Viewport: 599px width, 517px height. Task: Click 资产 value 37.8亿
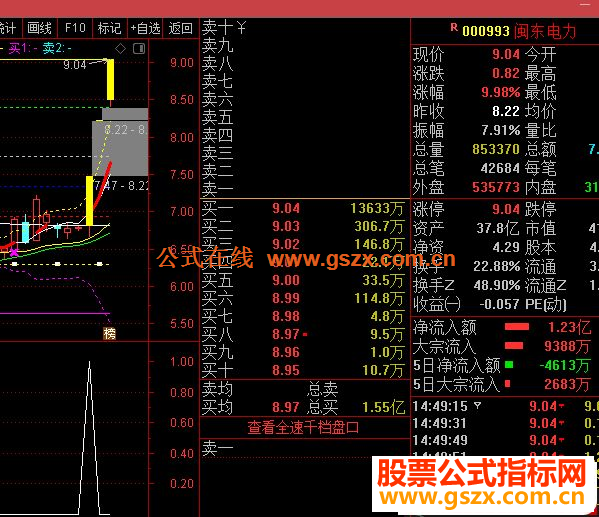(498, 229)
